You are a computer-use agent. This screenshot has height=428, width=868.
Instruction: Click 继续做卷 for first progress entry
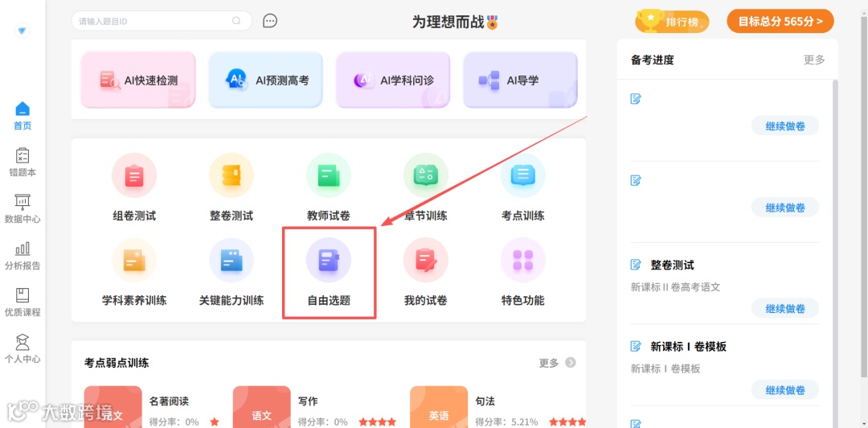(785, 126)
